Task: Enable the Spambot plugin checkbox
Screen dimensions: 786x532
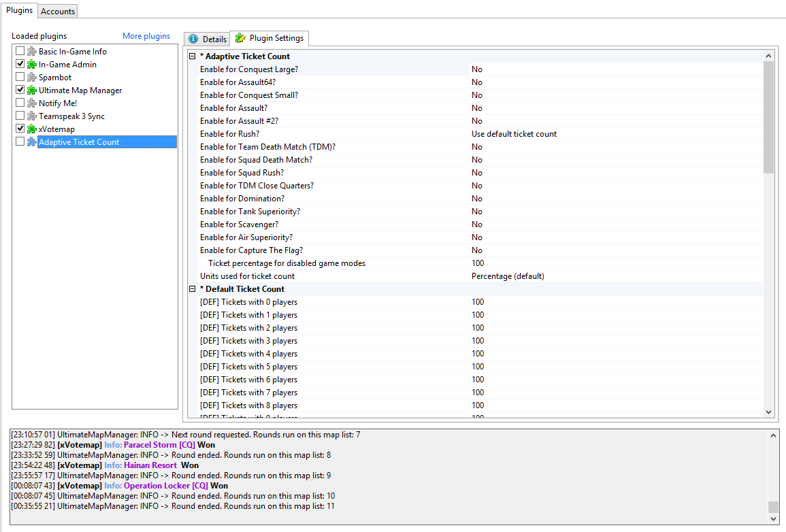Action: click(20, 78)
